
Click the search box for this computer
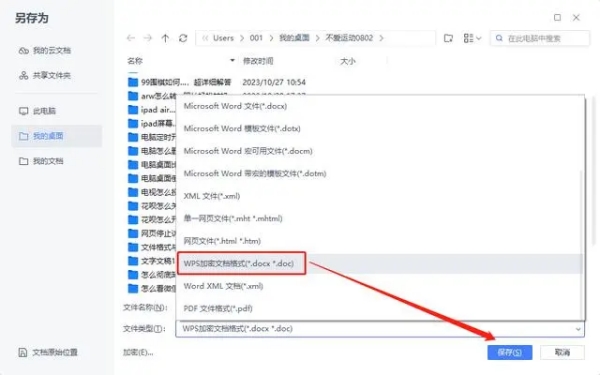540,38
